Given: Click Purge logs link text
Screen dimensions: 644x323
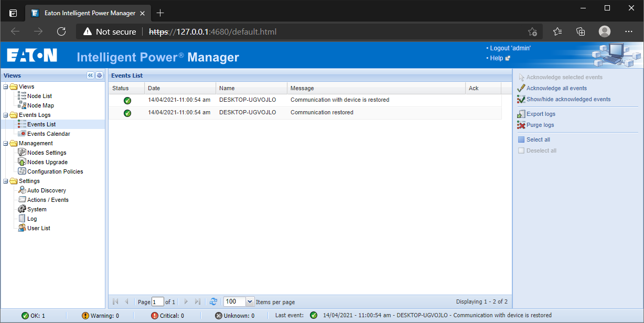Looking at the screenshot, I should click(540, 125).
